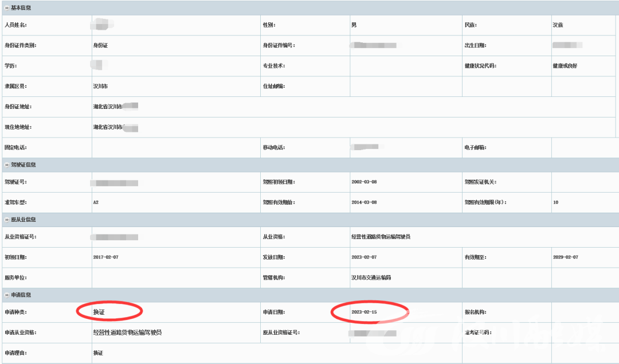The width and height of the screenshot is (619, 364).
Task: Click the empty 电子邮箱 field
Action: coord(585,148)
